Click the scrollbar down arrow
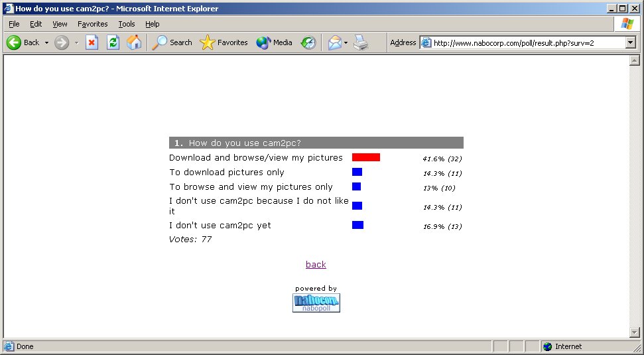This screenshot has width=644, height=355. coord(635,332)
